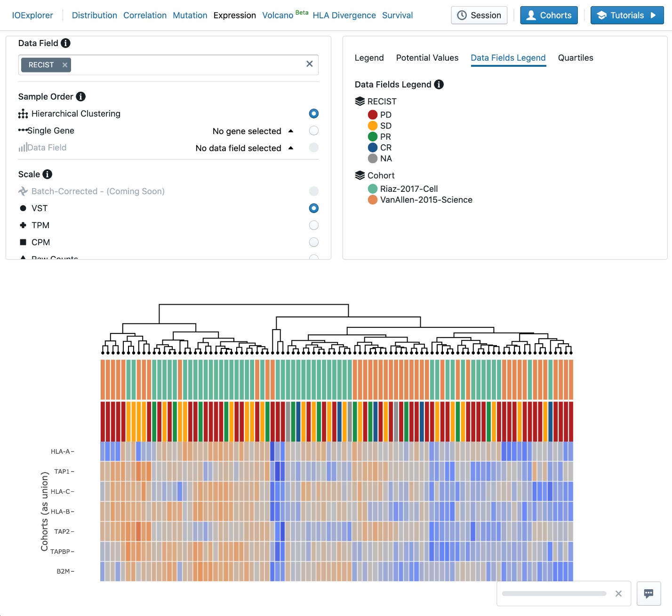Switch to the Quartiles tab
Image resolution: width=672 pixels, height=616 pixels.
click(x=575, y=58)
